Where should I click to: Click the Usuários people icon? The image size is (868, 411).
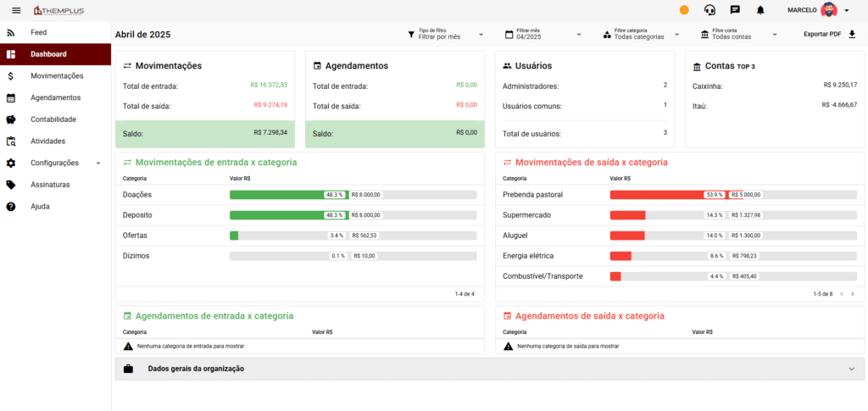coord(507,66)
